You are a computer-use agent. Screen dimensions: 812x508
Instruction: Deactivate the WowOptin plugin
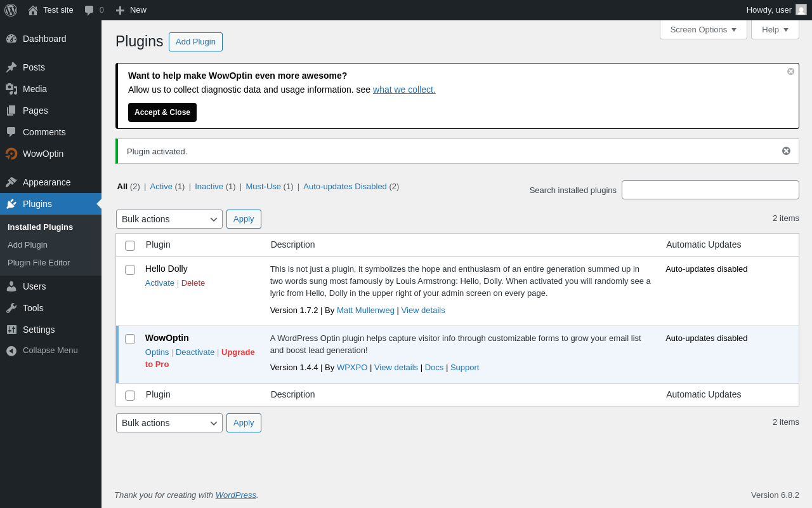[195, 352]
